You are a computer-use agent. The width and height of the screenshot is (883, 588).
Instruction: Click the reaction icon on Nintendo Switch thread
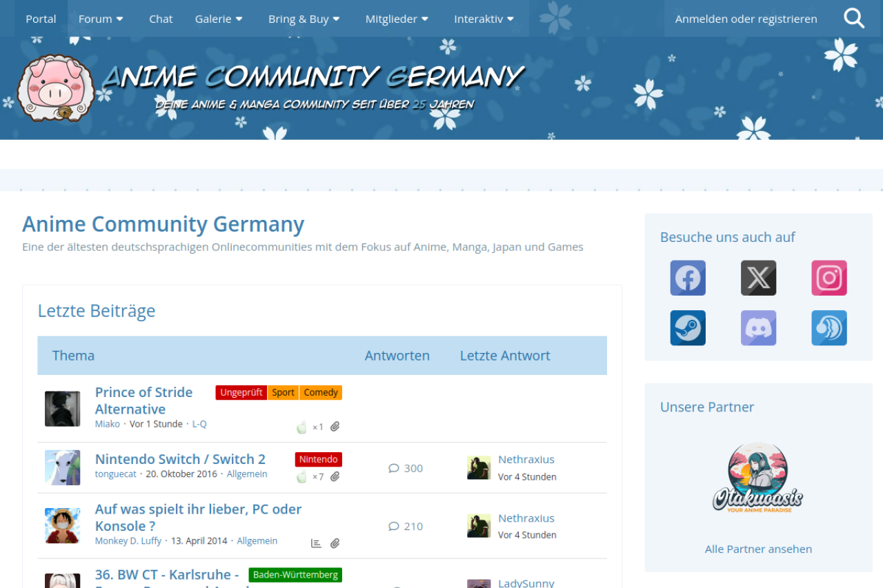point(301,477)
